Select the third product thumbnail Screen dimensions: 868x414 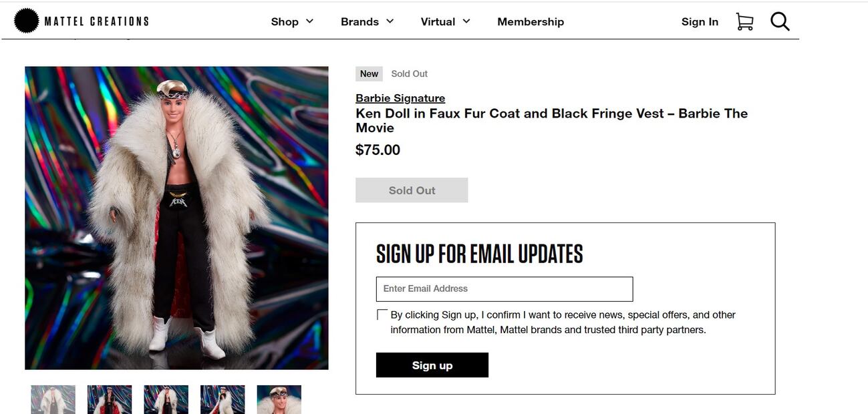click(x=166, y=399)
